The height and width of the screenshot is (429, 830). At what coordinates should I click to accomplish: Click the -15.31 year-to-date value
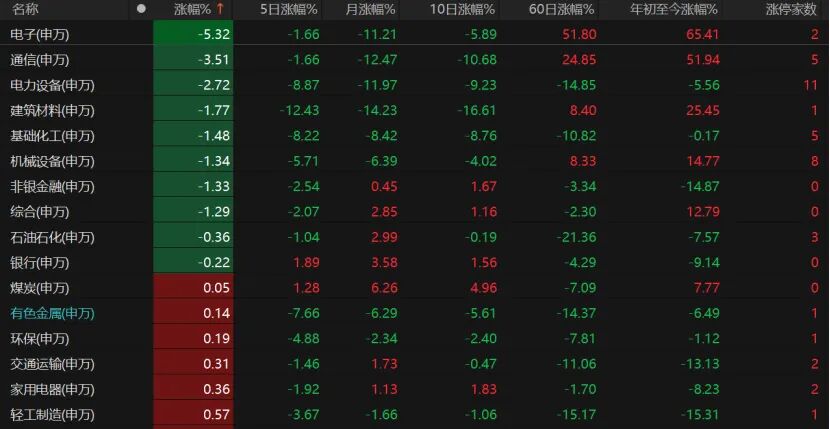click(700, 415)
